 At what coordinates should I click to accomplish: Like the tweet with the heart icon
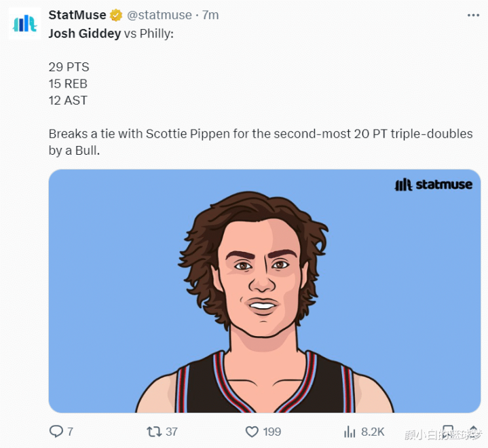[x=252, y=432]
